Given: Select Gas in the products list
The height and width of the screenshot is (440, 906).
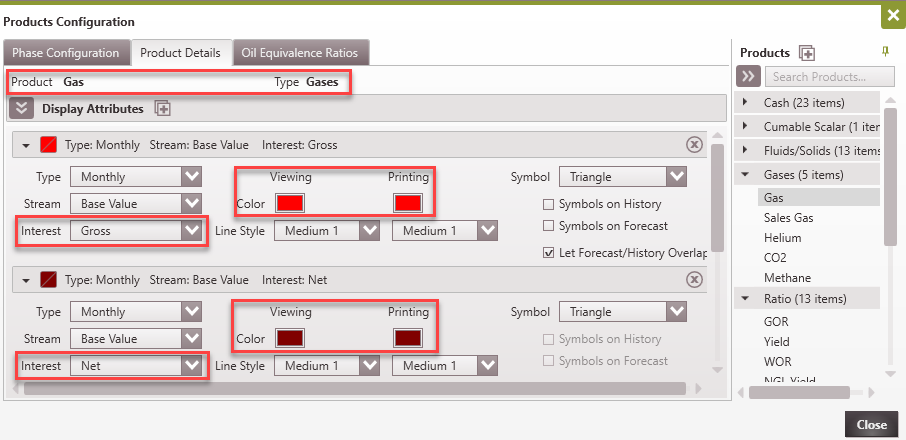Looking at the screenshot, I should [x=819, y=197].
